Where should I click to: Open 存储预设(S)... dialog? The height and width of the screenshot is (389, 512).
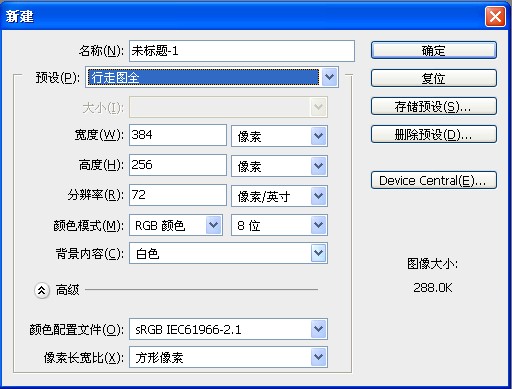pos(434,106)
